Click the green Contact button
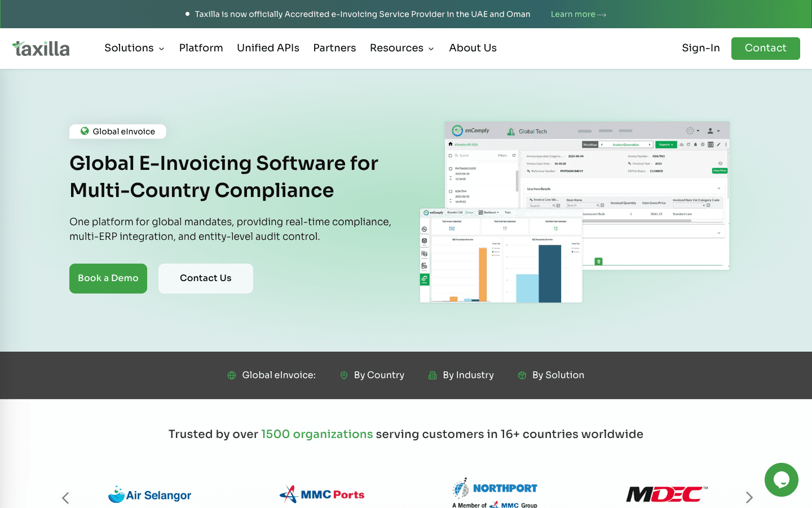The width and height of the screenshot is (812, 508). (766, 49)
